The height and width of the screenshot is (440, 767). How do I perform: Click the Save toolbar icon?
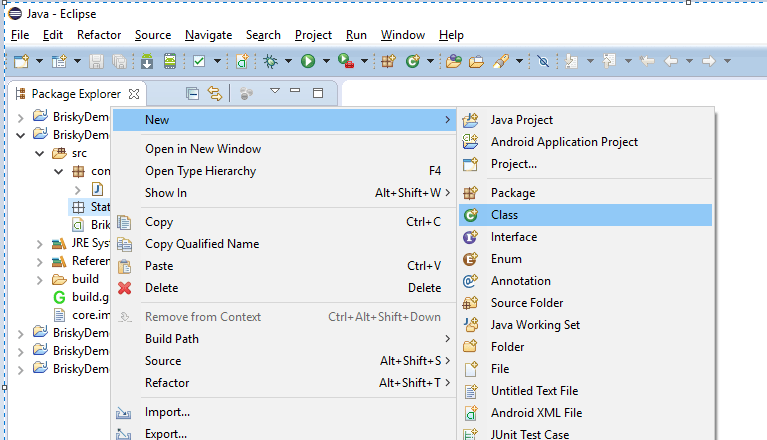click(96, 61)
